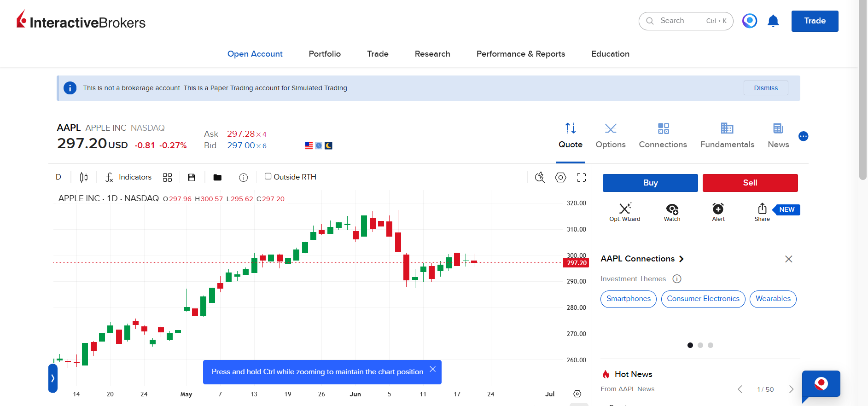Click the clock market hours icon
The image size is (868, 406).
pos(319,145)
